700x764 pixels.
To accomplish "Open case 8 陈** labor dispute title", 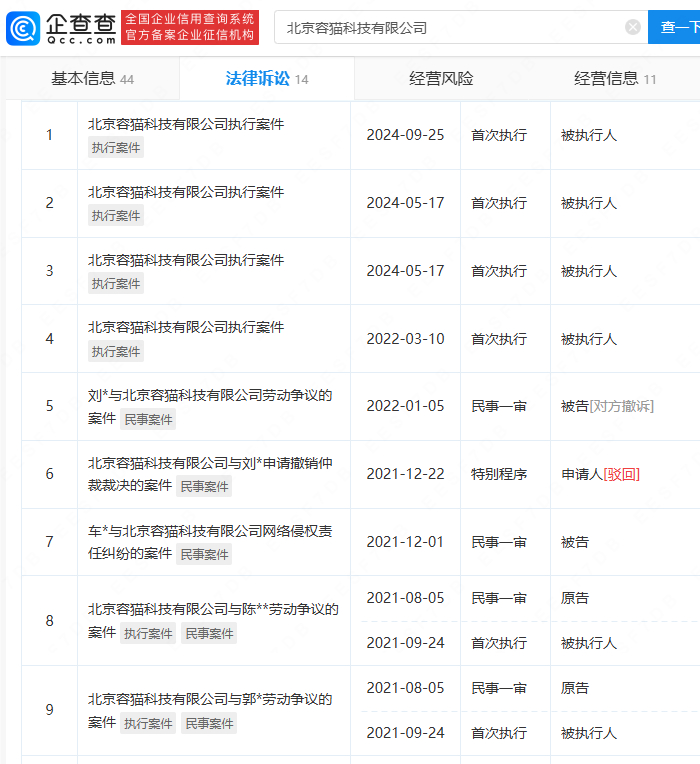I will tap(213, 620).
